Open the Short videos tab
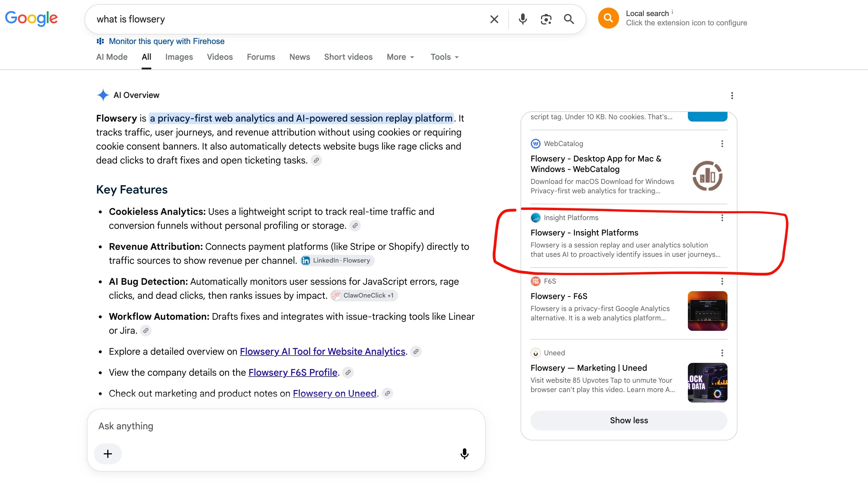This screenshot has height=485, width=868. coord(348,57)
